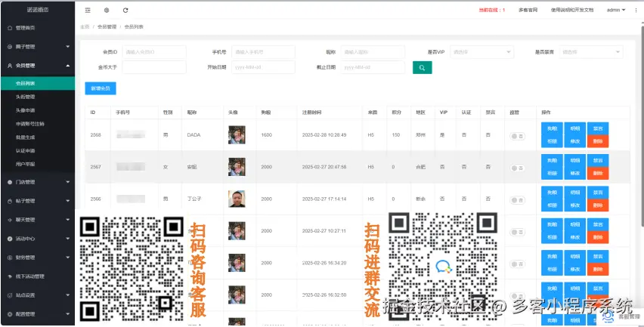The image size is (644, 327).
Task: Open the floating 客服管理 headset icon
Action: click(608, 316)
